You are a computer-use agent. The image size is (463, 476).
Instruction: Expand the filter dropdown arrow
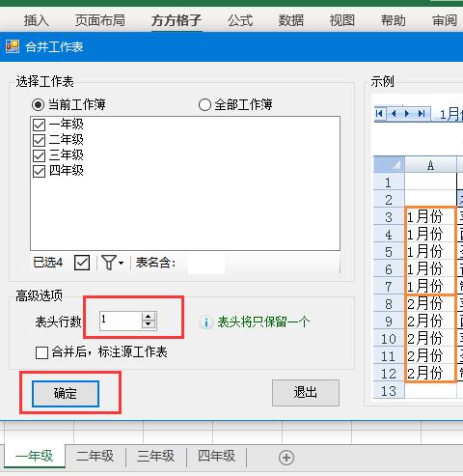click(x=121, y=263)
